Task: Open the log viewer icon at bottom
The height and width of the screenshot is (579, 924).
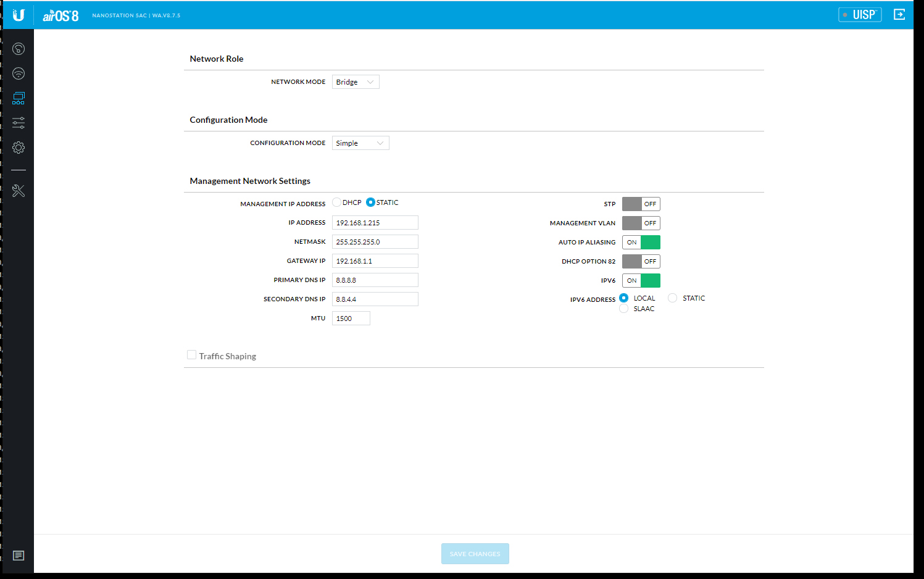Action: click(x=19, y=556)
